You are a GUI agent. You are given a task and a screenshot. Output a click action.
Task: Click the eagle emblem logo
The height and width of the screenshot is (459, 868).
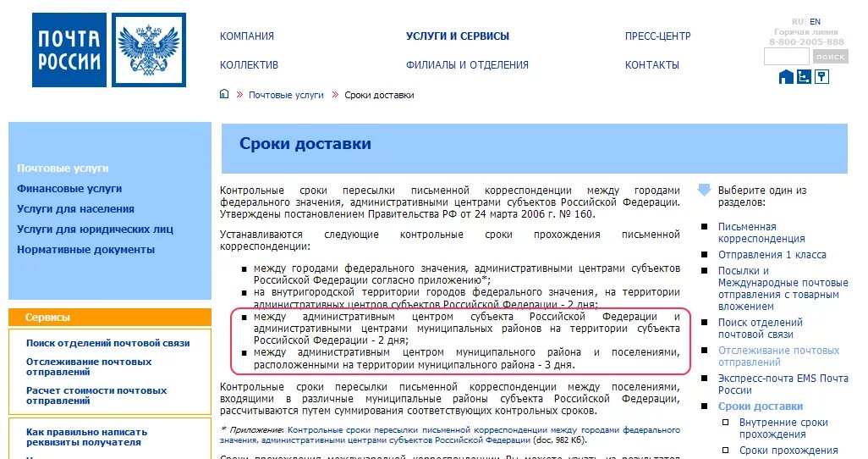(x=149, y=50)
